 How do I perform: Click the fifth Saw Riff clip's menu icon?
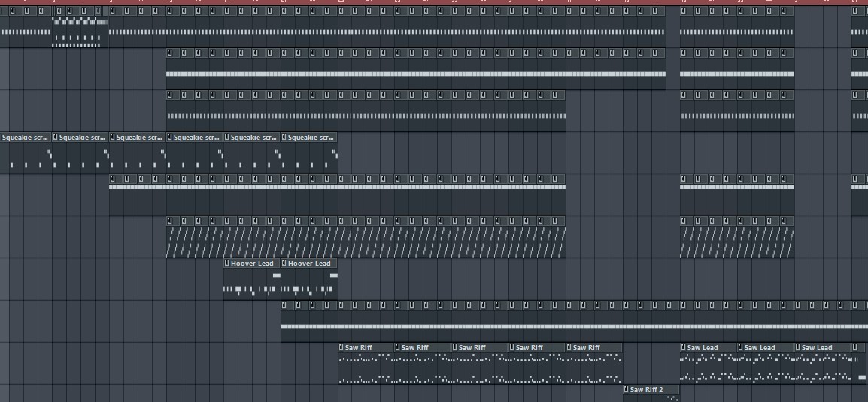[569, 348]
